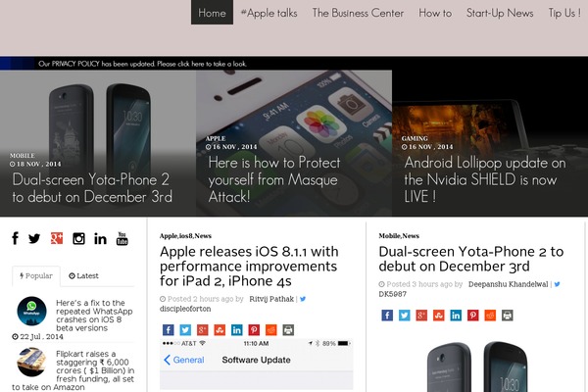Open the site's Twitter icon in sidebar
This screenshot has width=588, height=392.
[x=34, y=238]
